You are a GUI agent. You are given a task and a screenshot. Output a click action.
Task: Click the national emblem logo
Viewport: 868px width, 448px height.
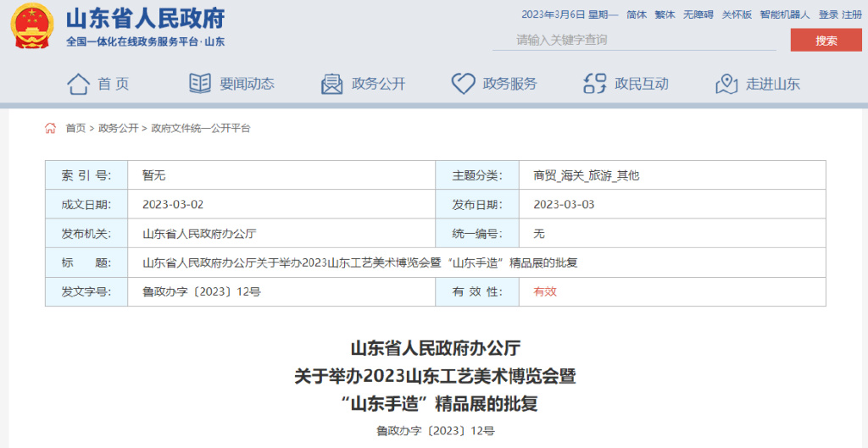tap(31, 26)
